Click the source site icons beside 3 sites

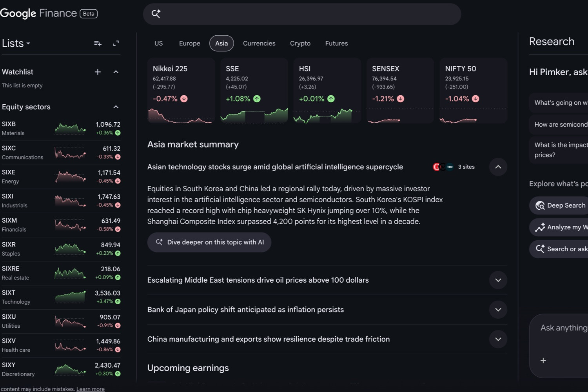[443, 167]
